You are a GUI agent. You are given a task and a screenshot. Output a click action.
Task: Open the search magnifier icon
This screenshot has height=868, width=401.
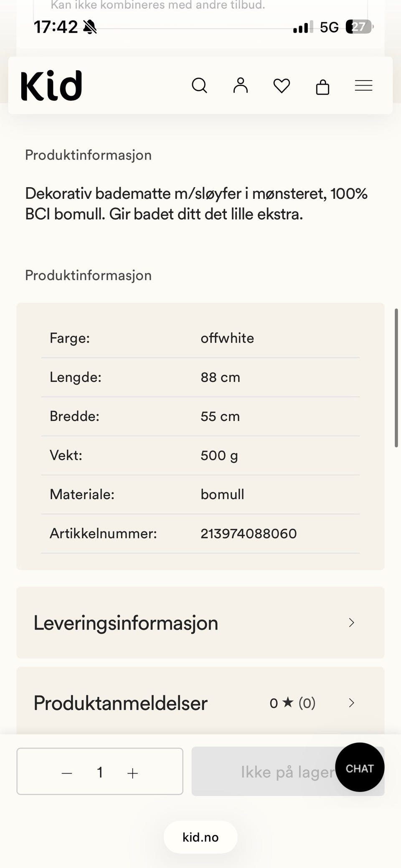pyautogui.click(x=199, y=86)
